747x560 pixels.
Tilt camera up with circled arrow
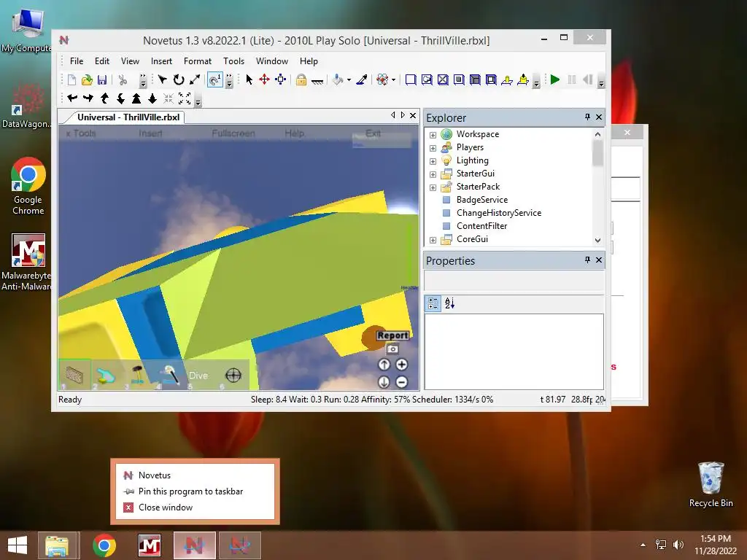tap(384, 365)
